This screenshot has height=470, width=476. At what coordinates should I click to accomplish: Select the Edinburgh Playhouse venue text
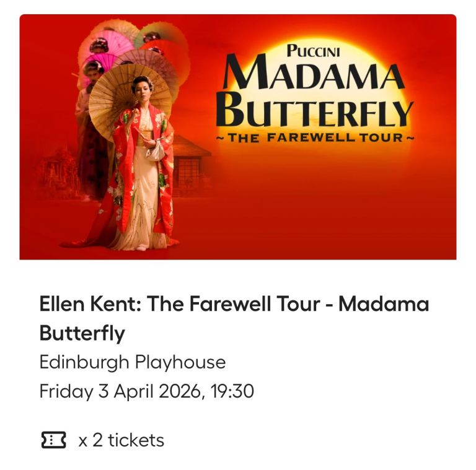(x=132, y=362)
